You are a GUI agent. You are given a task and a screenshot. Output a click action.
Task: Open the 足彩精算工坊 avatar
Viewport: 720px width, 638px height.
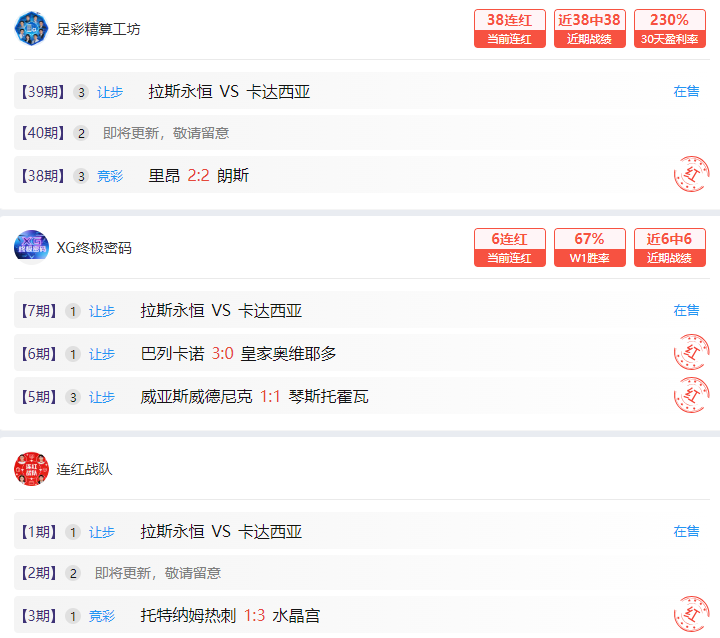31,29
